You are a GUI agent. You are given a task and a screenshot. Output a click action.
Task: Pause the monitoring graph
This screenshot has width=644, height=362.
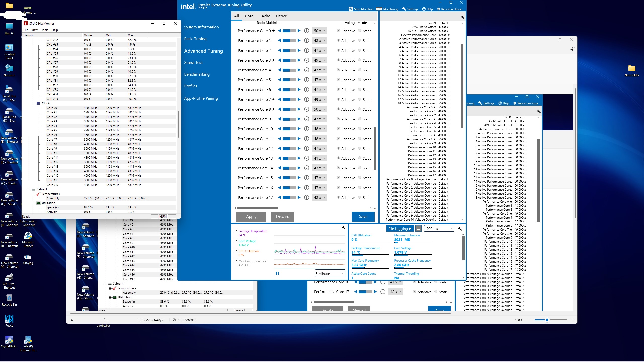coord(277,273)
